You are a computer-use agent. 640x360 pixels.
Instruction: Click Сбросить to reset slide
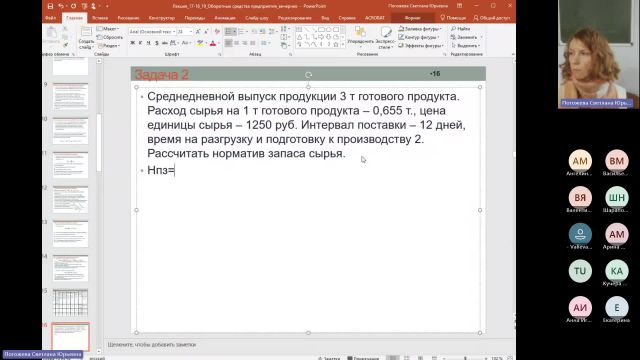point(110,38)
